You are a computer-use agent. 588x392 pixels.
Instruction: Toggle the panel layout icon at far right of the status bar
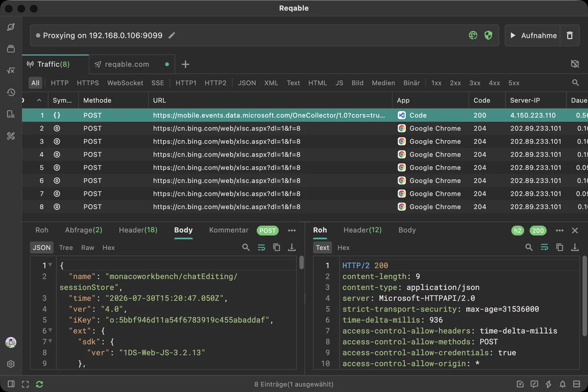pyautogui.click(x=577, y=384)
